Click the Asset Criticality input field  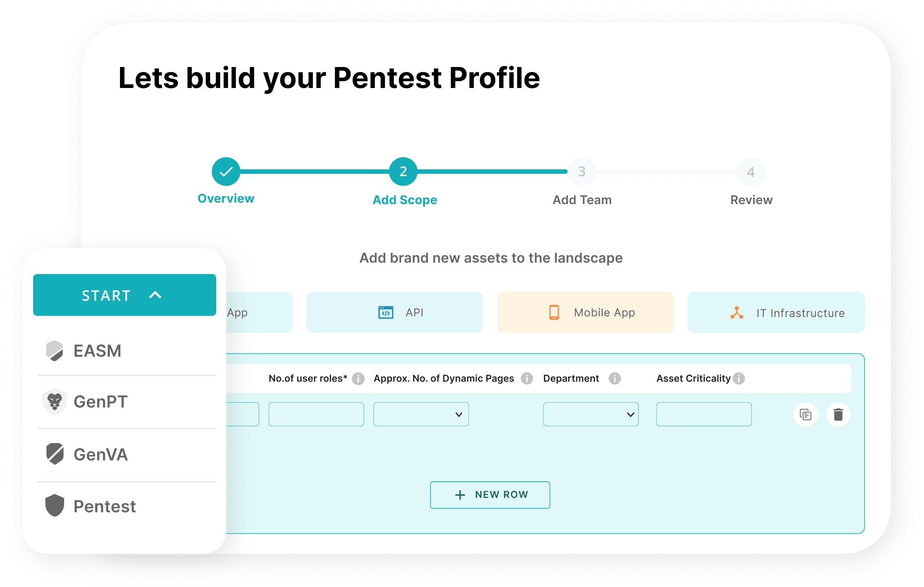point(703,414)
